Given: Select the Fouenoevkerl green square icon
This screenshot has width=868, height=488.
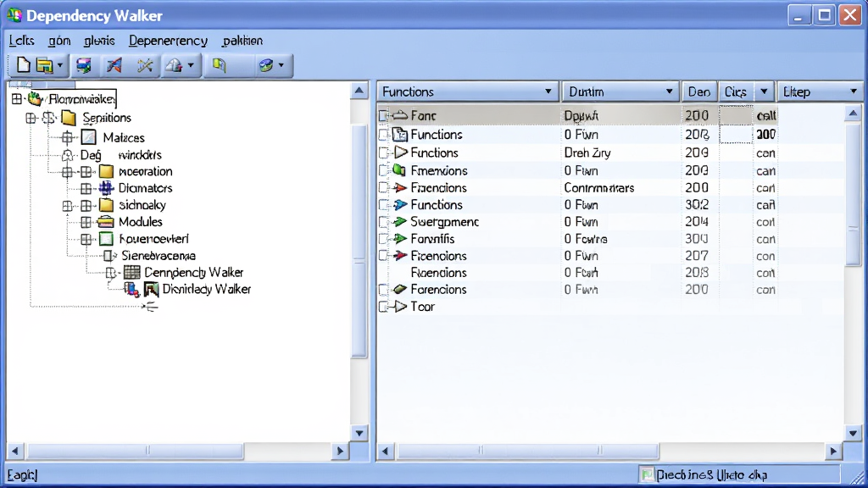Looking at the screenshot, I should click(106, 239).
